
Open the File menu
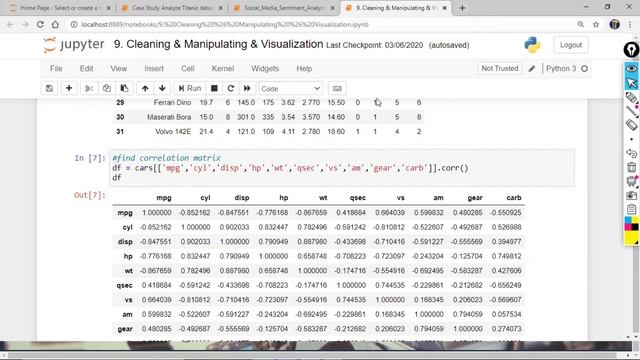coord(56,69)
